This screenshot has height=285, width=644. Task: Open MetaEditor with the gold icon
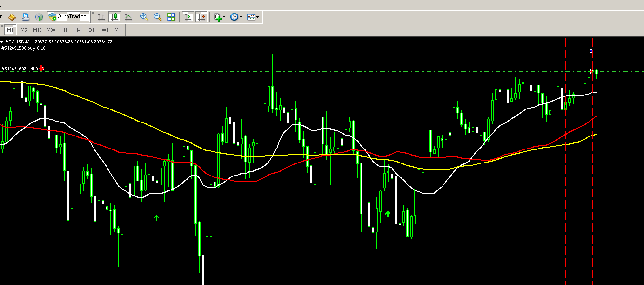[x=12, y=17]
